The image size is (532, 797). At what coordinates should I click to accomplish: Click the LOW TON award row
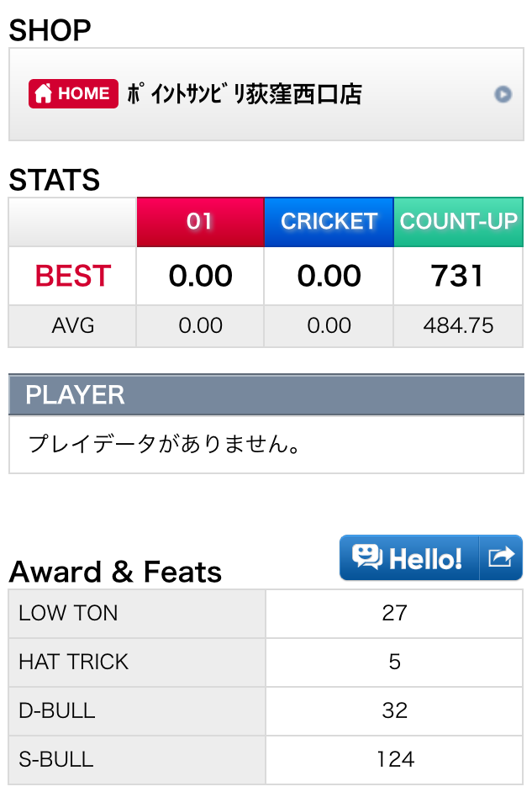click(266, 614)
